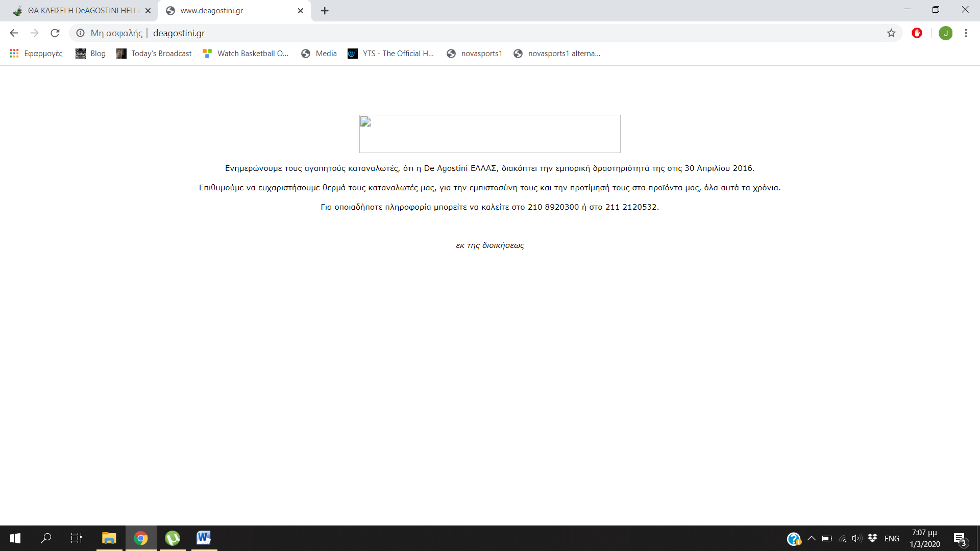
Task: Click the Get Help tray icon
Action: 794,539
